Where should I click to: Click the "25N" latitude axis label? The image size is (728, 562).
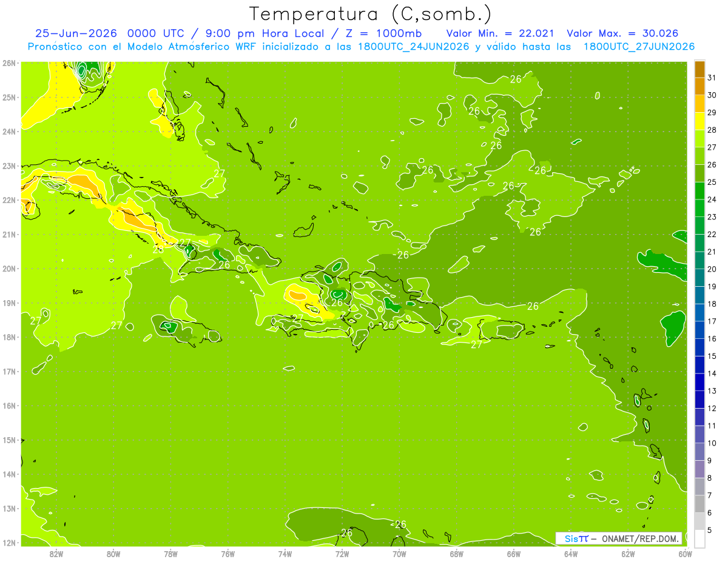pyautogui.click(x=9, y=97)
